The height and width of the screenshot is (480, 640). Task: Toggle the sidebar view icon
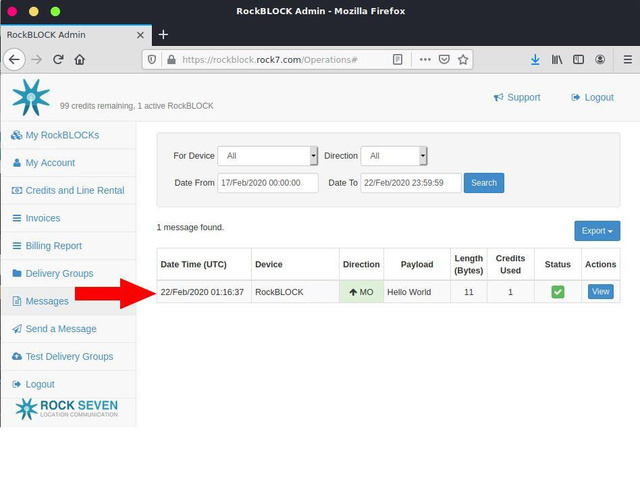(578, 60)
